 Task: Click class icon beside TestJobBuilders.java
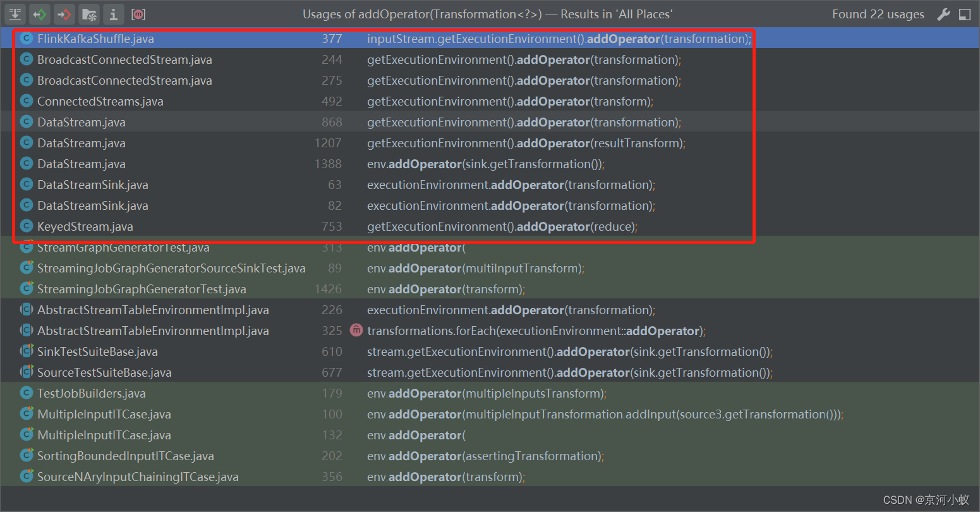[26, 393]
